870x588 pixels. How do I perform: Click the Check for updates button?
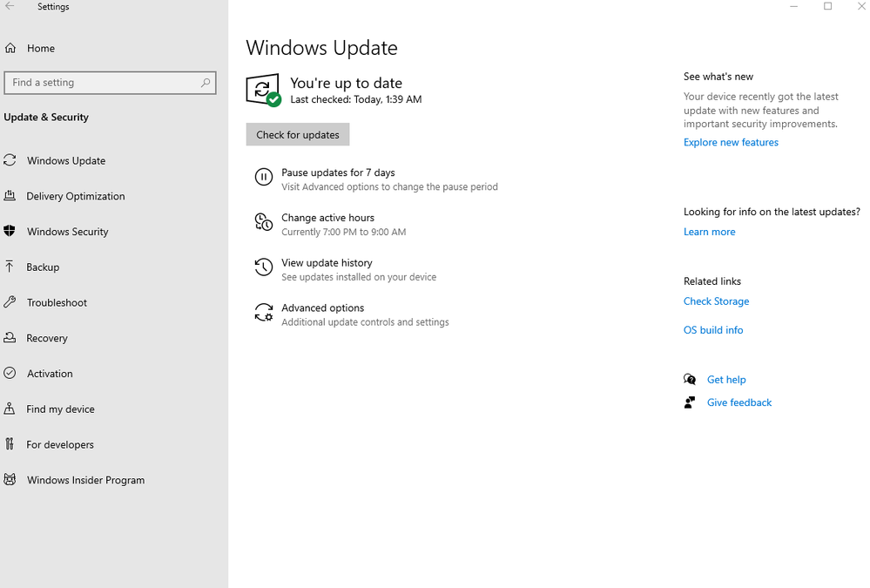[x=298, y=134]
